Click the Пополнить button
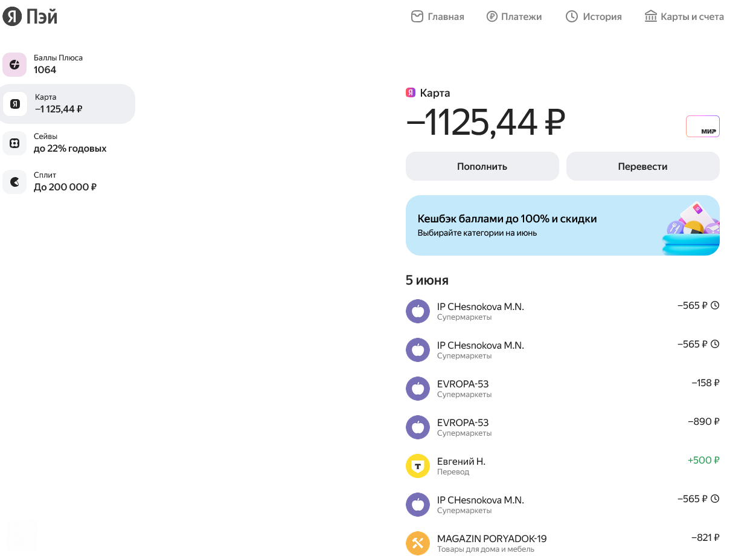The image size is (756, 556). pyautogui.click(x=482, y=166)
